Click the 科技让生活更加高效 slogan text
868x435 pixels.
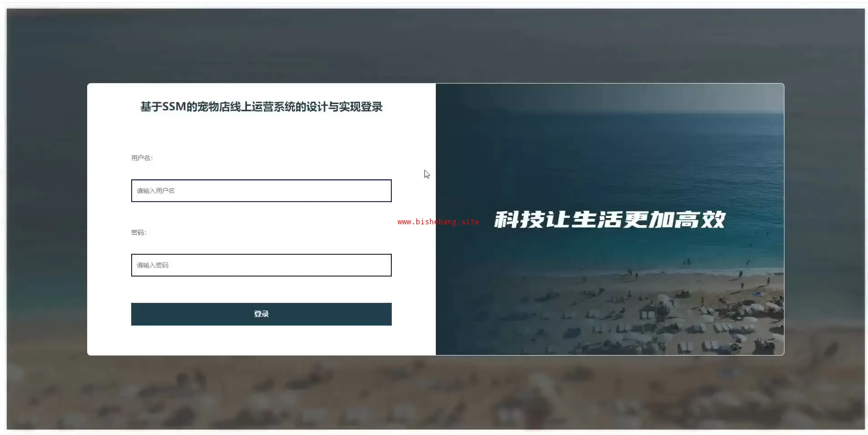[x=610, y=220]
